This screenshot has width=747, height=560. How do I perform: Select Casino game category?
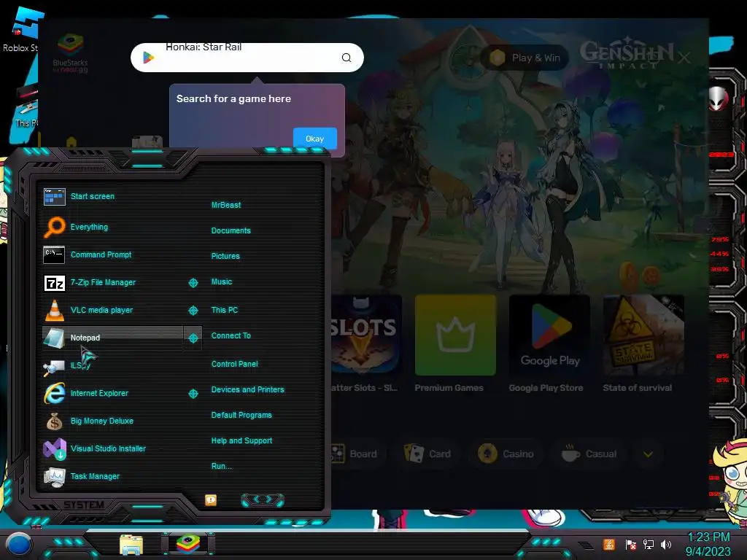click(x=506, y=454)
